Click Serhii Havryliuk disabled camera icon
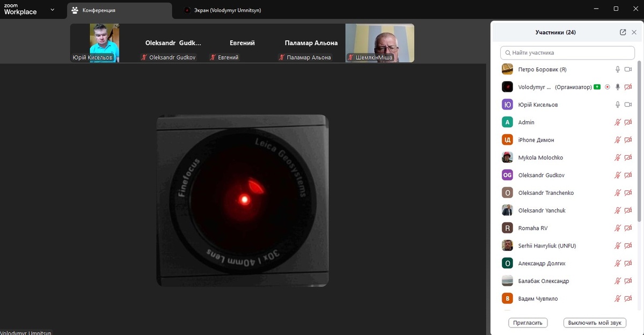 point(628,246)
